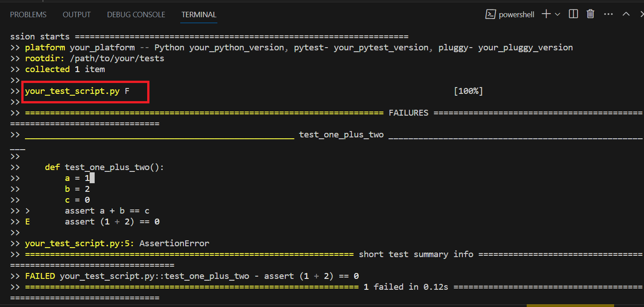Switch to the OUTPUT tab
The width and height of the screenshot is (644, 307).
click(76, 14)
